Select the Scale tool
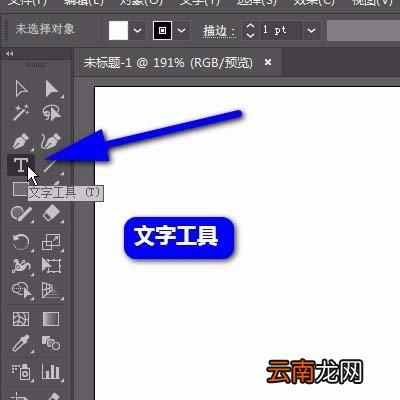 (51, 242)
